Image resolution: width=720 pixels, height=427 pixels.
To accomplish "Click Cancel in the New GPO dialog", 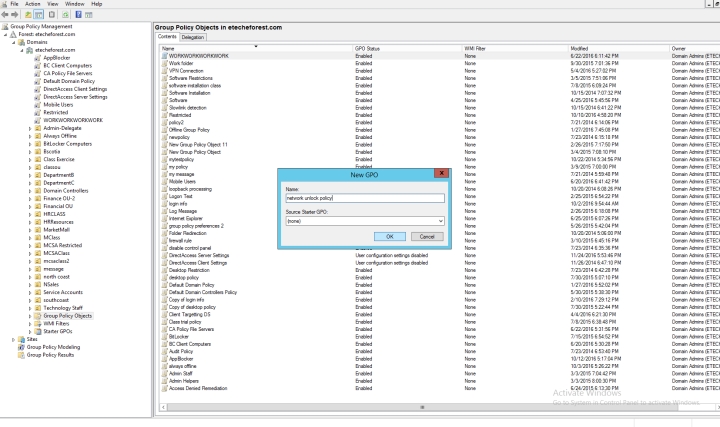I will click(x=425, y=236).
